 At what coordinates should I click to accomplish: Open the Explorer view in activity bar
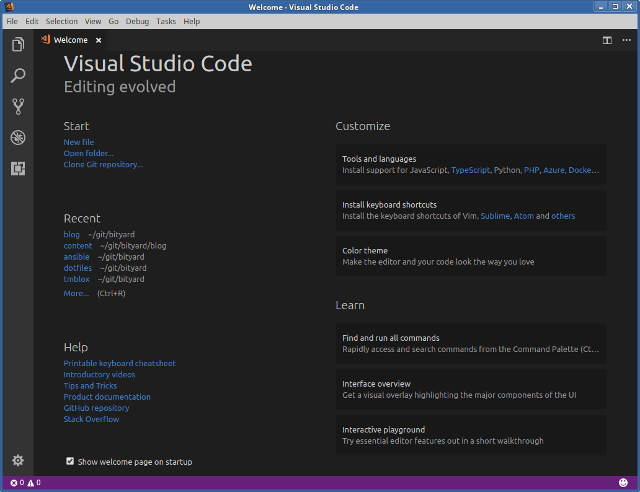coord(17,44)
